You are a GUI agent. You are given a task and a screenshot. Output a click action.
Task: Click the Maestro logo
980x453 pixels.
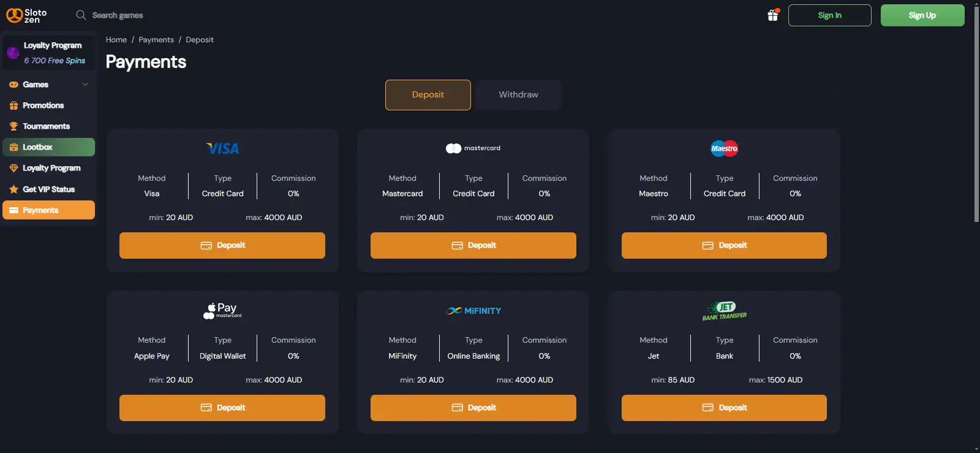click(724, 148)
